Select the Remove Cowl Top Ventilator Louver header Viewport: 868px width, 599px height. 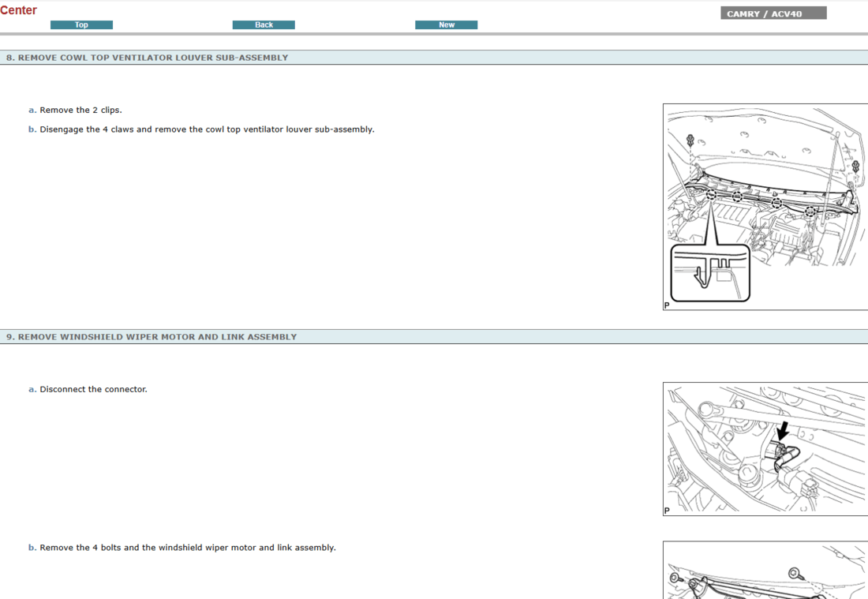pyautogui.click(x=147, y=58)
